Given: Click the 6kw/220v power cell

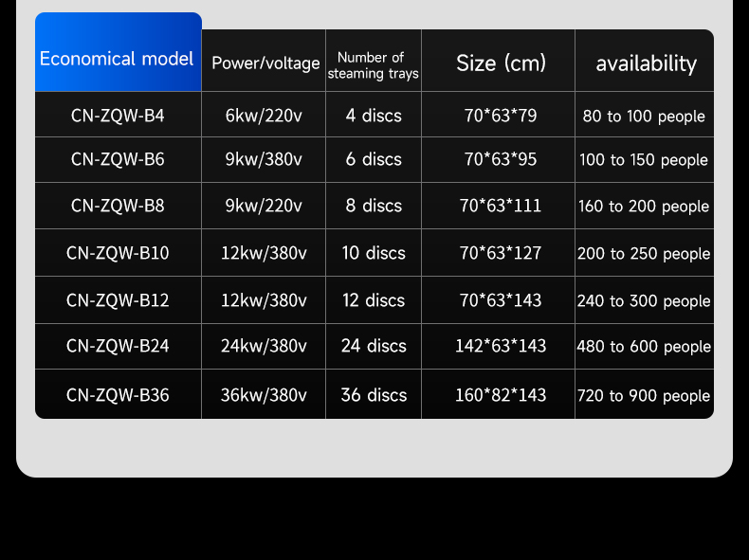Looking at the screenshot, I should (x=264, y=116).
